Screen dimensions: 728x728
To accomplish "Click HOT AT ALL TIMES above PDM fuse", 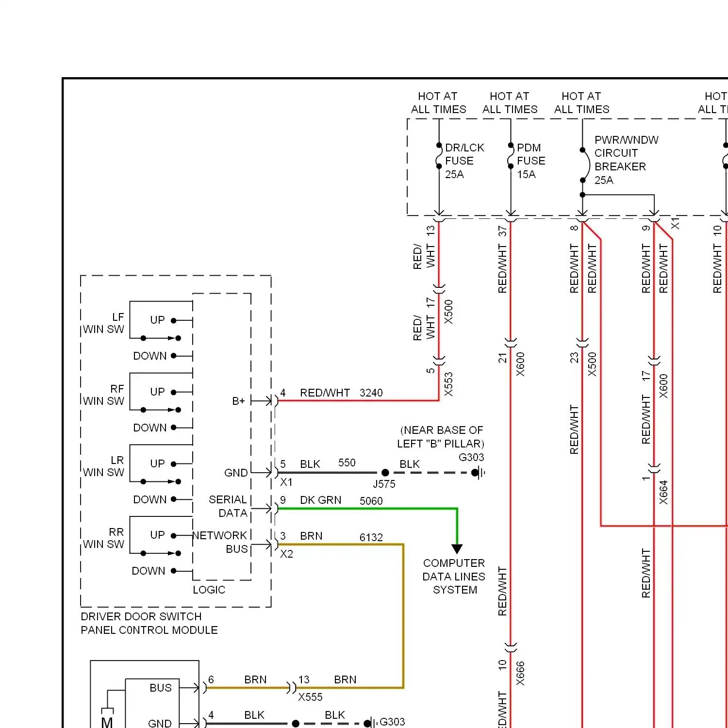I will [x=510, y=103].
